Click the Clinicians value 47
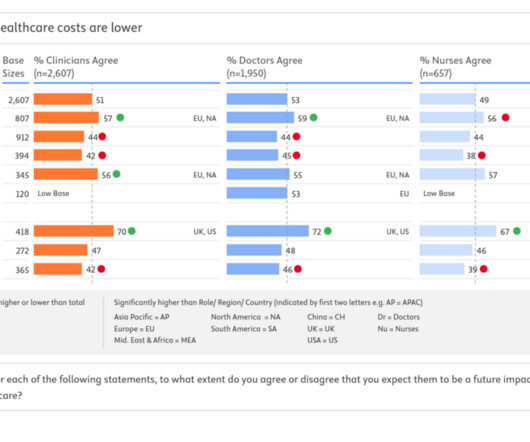530x442 pixels. [96, 251]
